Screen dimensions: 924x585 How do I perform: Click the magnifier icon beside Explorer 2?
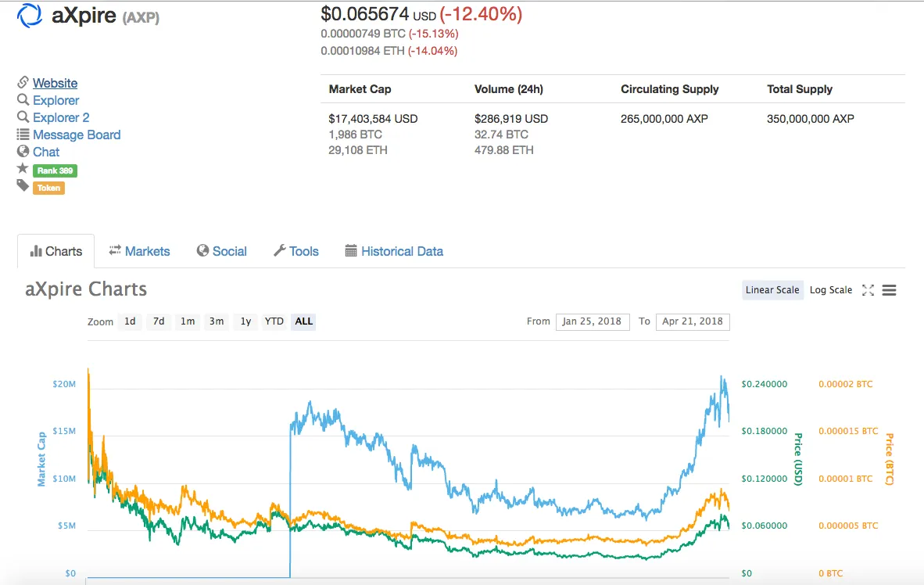tap(23, 117)
